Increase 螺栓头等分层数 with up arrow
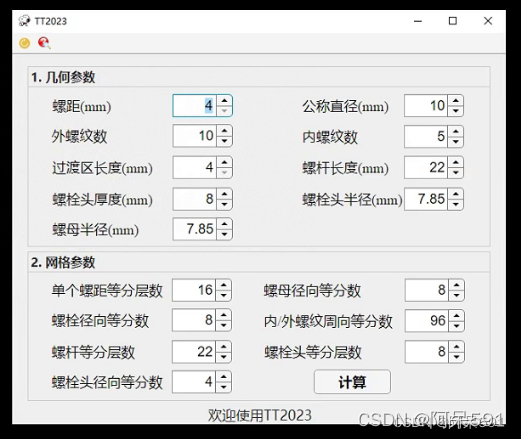The height and width of the screenshot is (439, 521). pyautogui.click(x=456, y=347)
